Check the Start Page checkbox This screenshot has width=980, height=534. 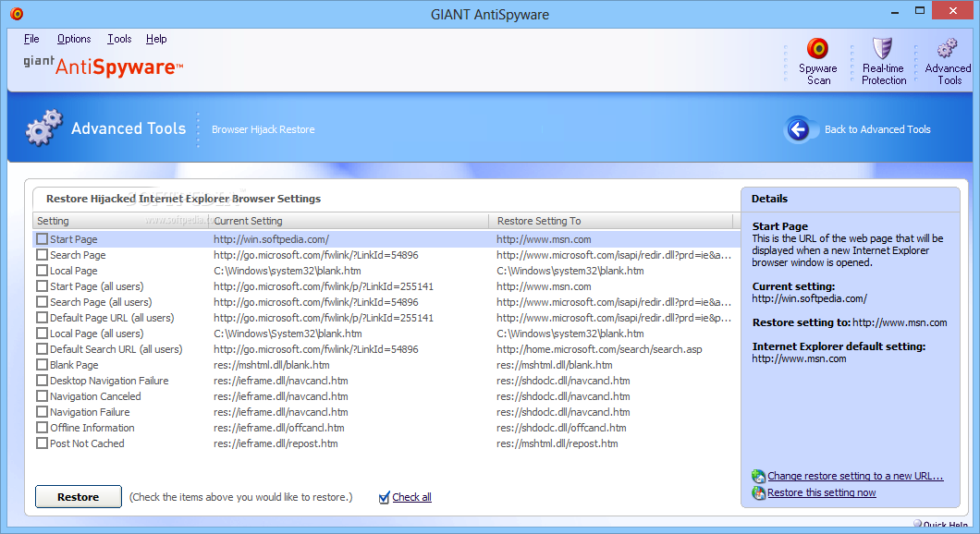(x=42, y=239)
